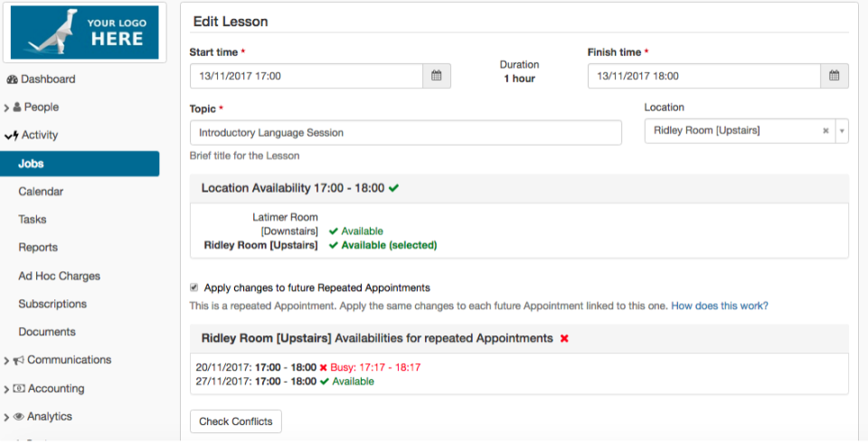Click the People person icon

pyautogui.click(x=17, y=108)
